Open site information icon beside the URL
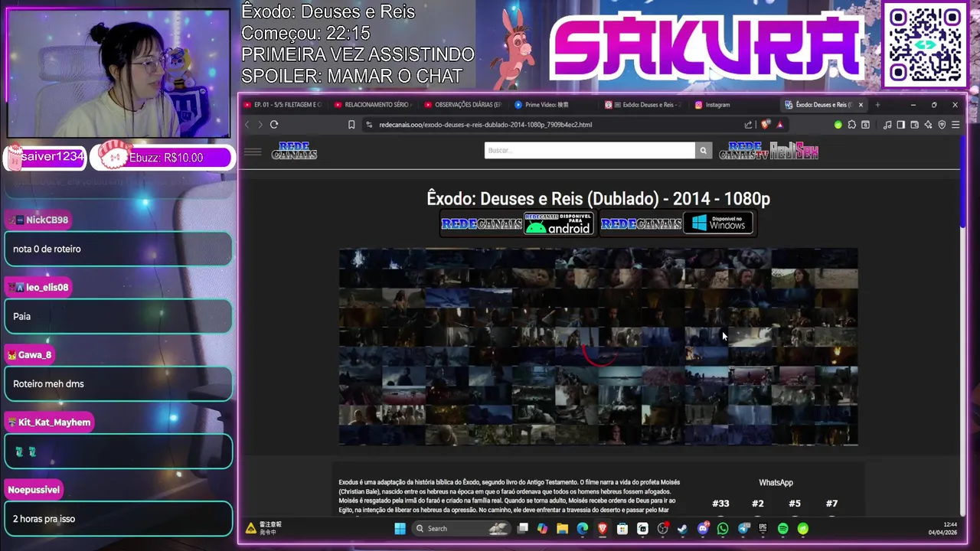The width and height of the screenshot is (980, 551). pyautogui.click(x=369, y=125)
